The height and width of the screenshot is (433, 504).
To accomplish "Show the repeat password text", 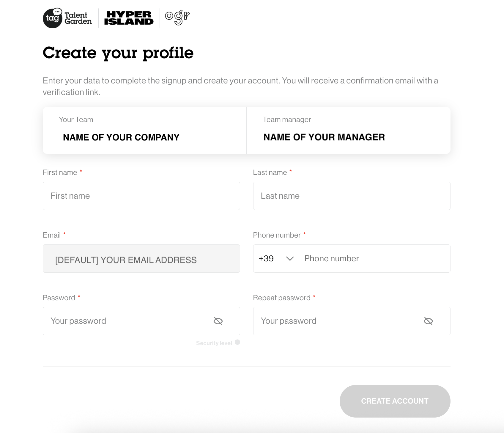I will click(x=428, y=321).
